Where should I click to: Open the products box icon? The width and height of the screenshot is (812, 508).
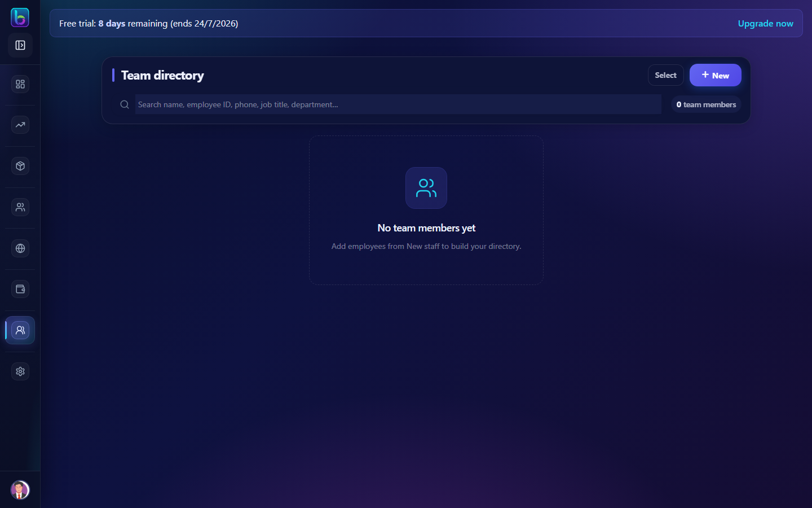[20, 166]
